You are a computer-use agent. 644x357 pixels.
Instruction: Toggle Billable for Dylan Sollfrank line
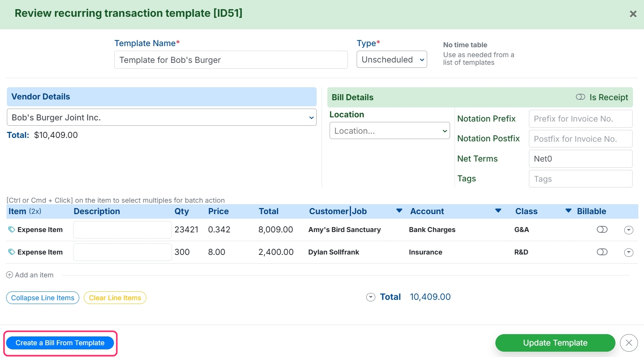(x=602, y=252)
